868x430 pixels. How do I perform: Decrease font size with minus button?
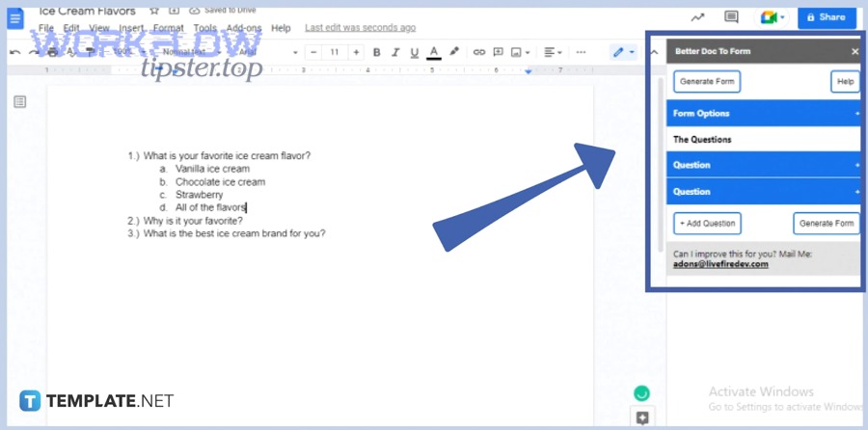[313, 53]
